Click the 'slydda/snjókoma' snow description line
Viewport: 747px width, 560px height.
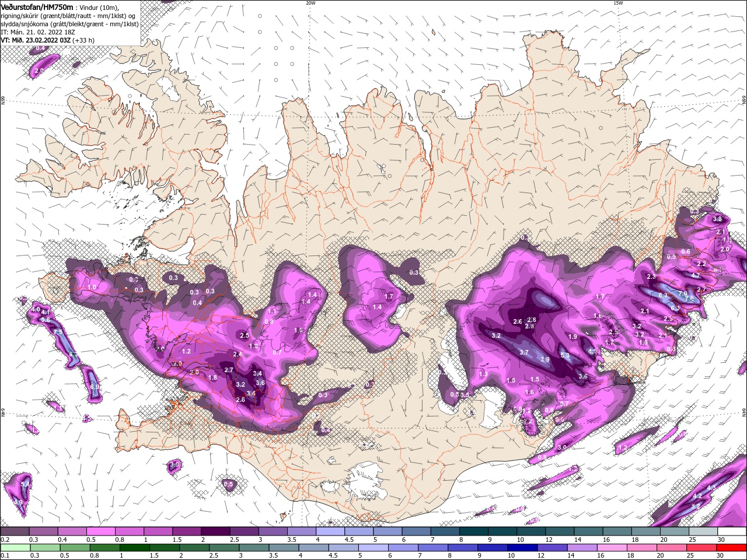(x=69, y=23)
